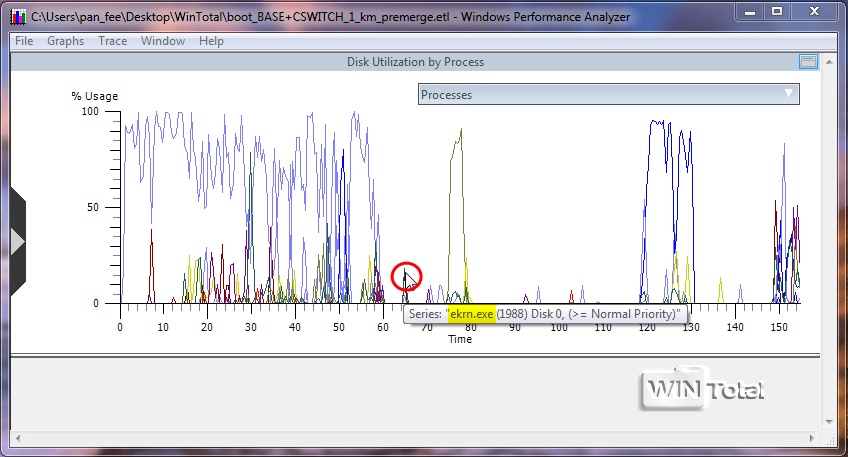Click the Time axis label
Screen dimensions: 848x457
(x=460, y=339)
